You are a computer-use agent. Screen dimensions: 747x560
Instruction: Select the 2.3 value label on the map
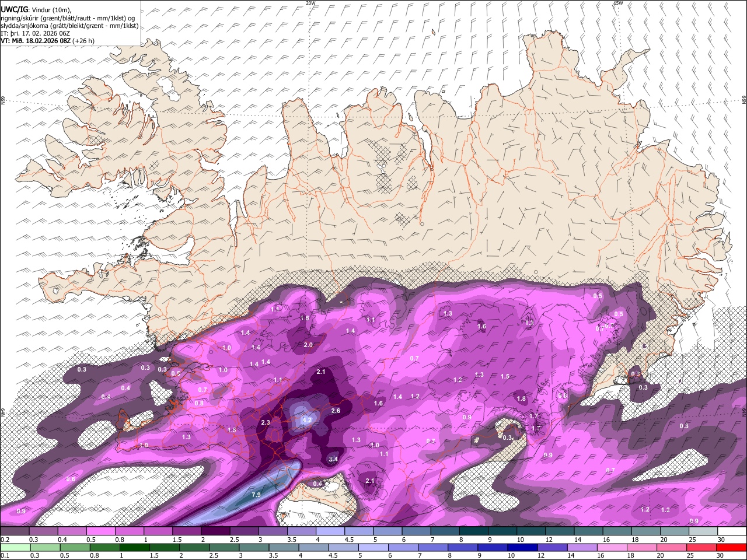click(x=266, y=422)
